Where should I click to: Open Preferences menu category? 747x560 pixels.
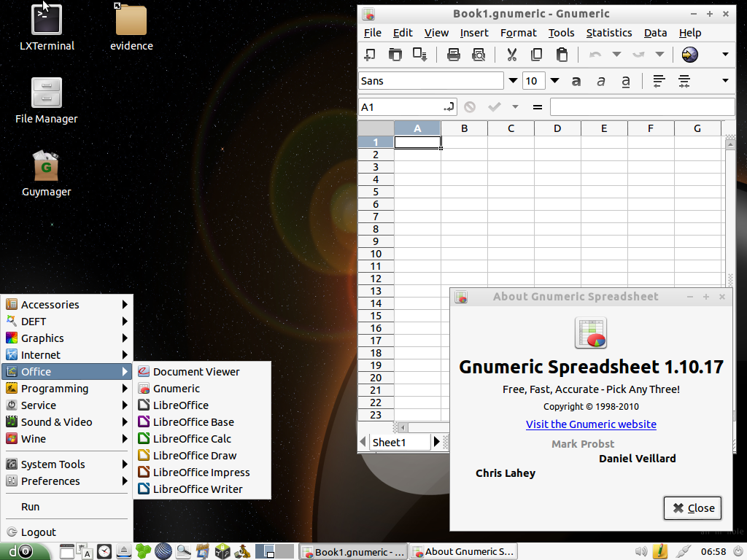[66, 481]
